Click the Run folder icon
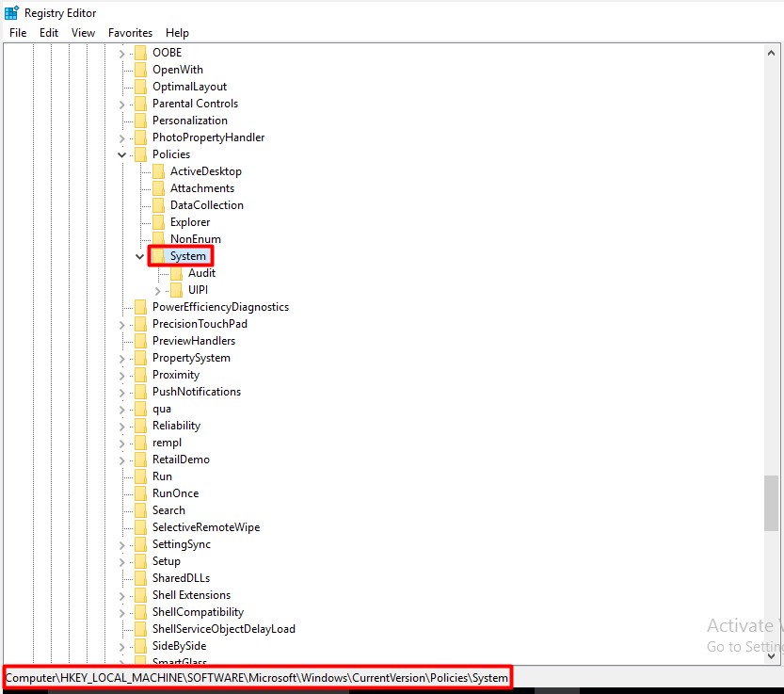Viewport: 784px width, 694px height. (141, 476)
